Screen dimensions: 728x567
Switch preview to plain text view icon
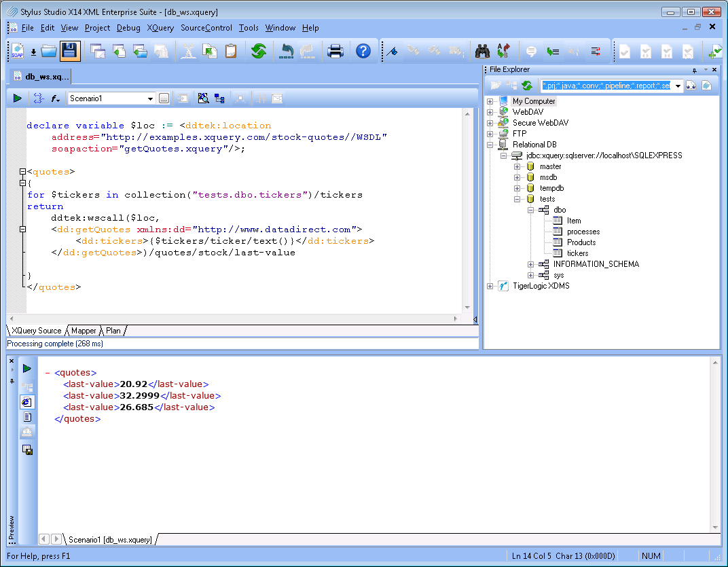tap(27, 417)
